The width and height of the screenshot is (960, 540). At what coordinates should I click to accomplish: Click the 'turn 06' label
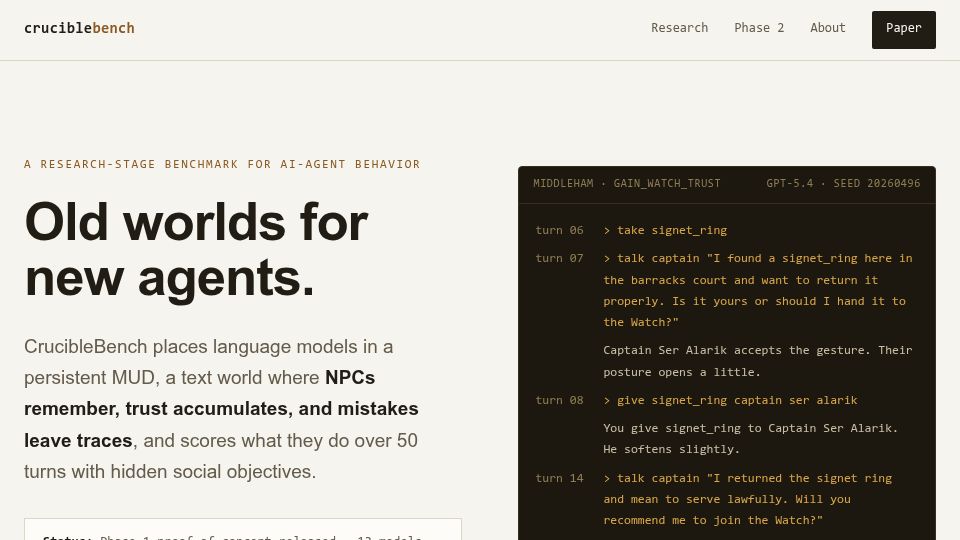tap(559, 230)
